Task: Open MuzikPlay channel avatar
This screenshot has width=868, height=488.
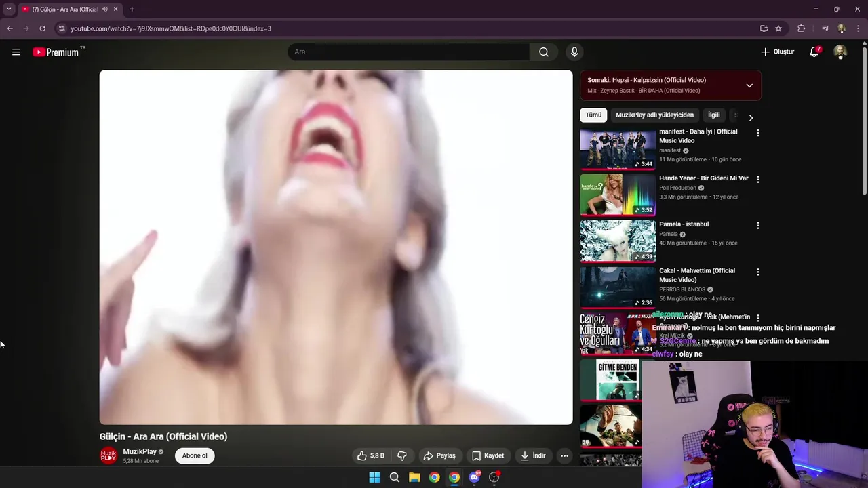Action: (108, 455)
